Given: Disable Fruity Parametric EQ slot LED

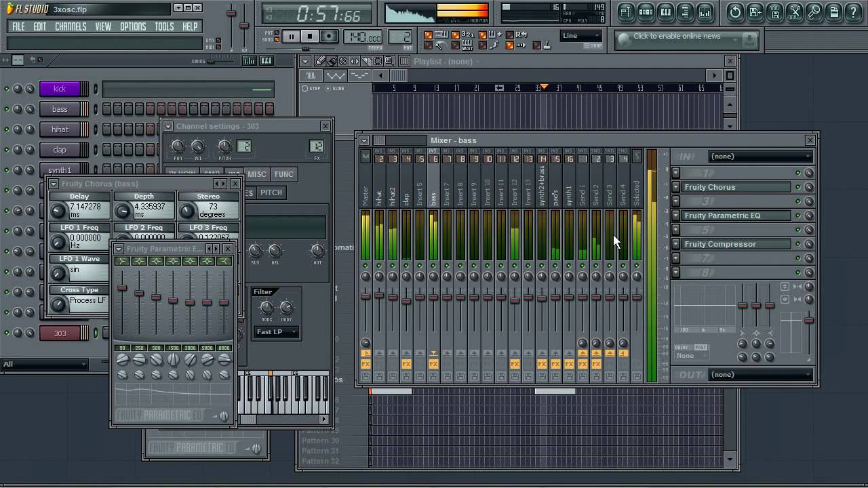Looking at the screenshot, I should tap(798, 216).
